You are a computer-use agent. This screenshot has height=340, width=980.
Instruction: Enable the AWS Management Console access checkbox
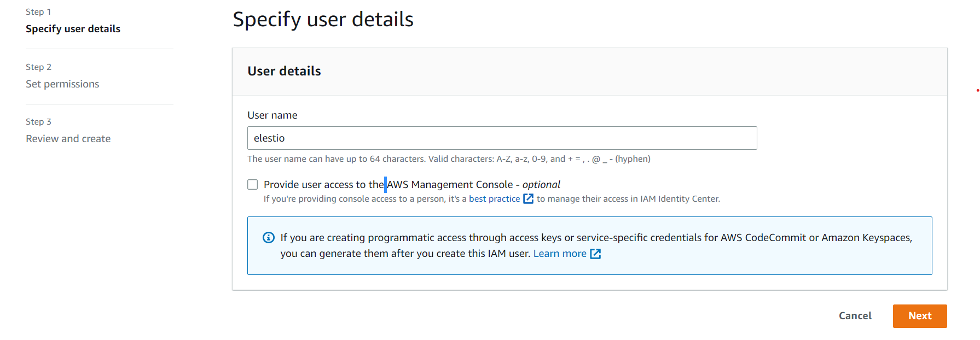point(252,185)
